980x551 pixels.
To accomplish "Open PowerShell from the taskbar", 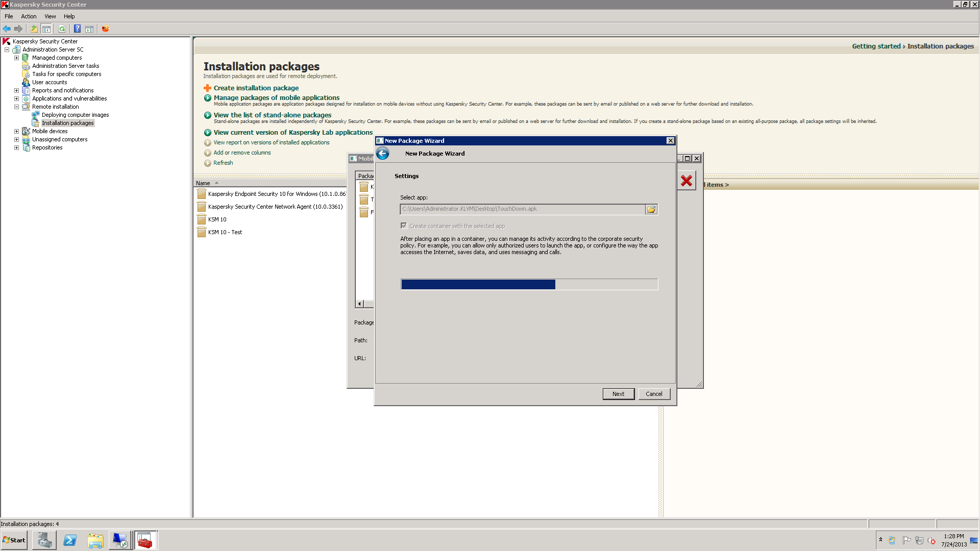I will coord(70,540).
